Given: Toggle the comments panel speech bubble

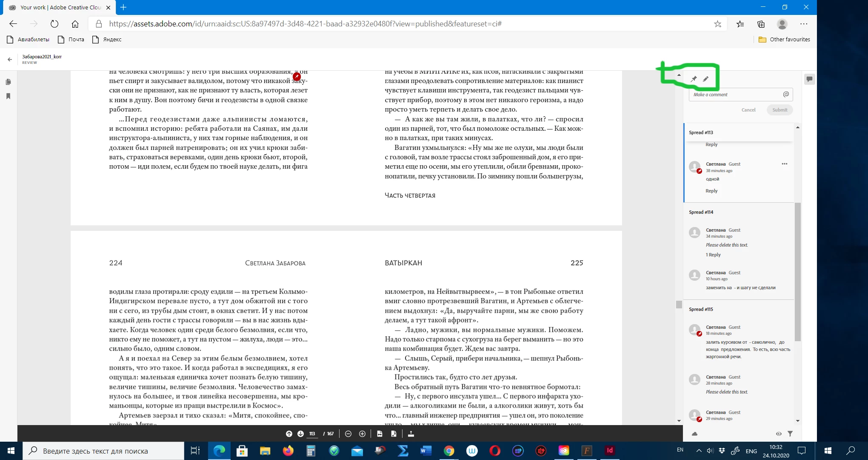Looking at the screenshot, I should [809, 79].
